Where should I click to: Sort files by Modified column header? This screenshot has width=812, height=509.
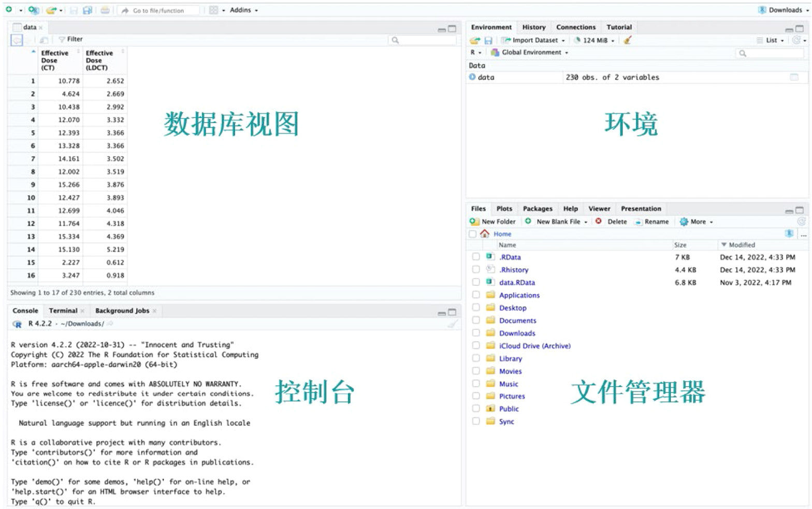[741, 245]
